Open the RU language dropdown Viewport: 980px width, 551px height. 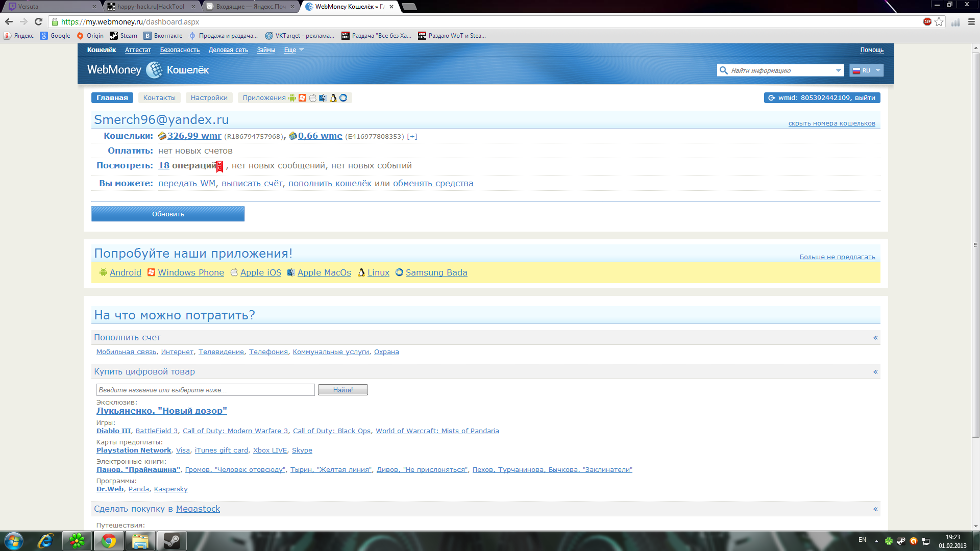tap(866, 70)
